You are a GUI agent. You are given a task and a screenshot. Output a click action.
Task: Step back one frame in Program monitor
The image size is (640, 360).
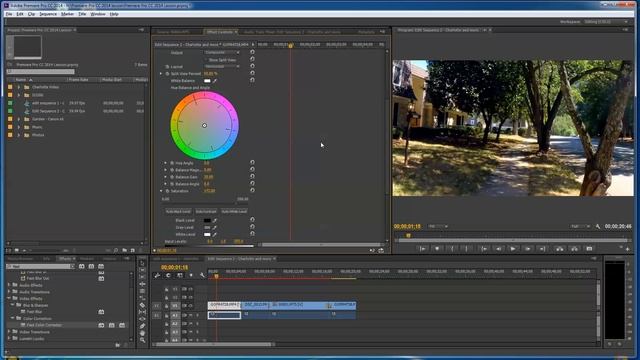pos(498,248)
